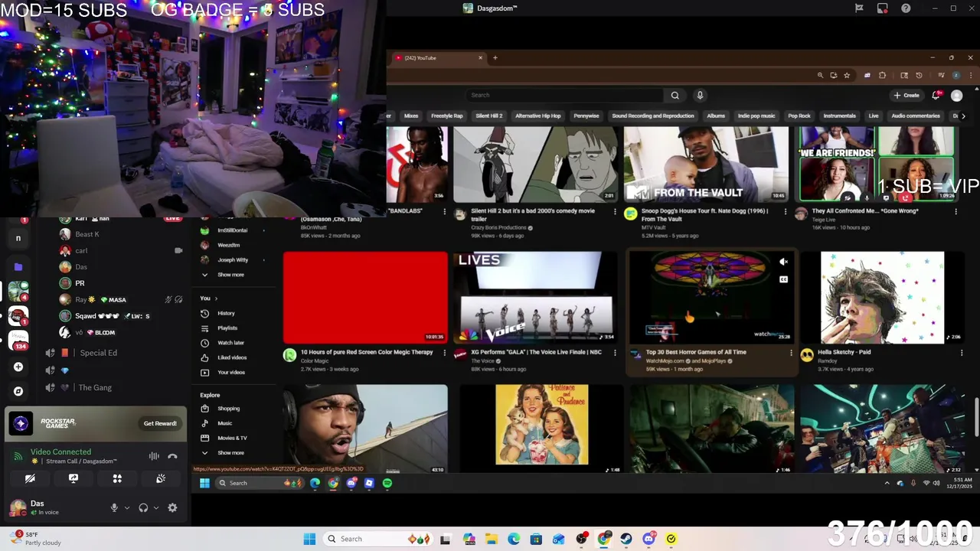Screen dimensions: 980x551
Task: Unmute the previewed horror games video
Action: click(783, 262)
